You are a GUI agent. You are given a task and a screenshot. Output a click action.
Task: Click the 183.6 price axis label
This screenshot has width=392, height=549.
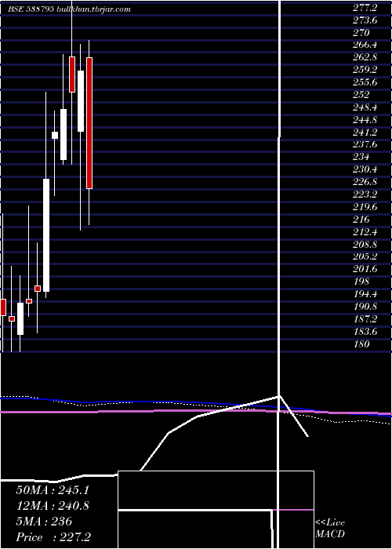coord(365,331)
